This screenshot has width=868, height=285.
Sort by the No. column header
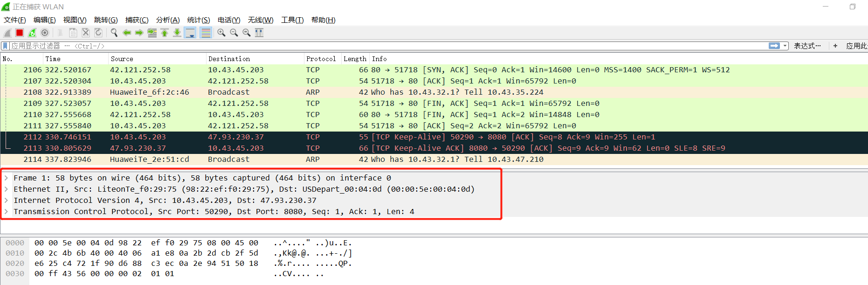coord(22,59)
